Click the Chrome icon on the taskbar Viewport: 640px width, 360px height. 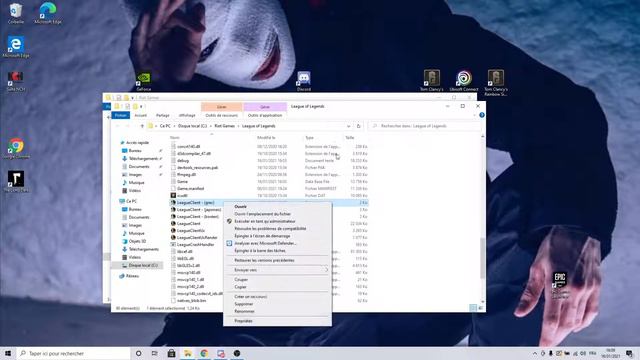(204, 353)
